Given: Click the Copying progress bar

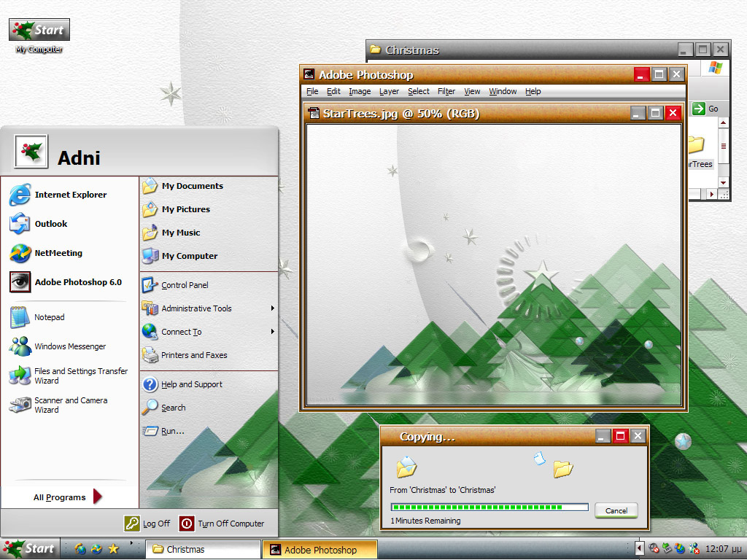Looking at the screenshot, I should (489, 507).
